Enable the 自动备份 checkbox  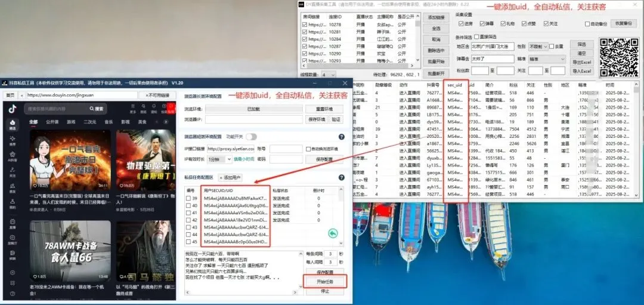[587, 24]
